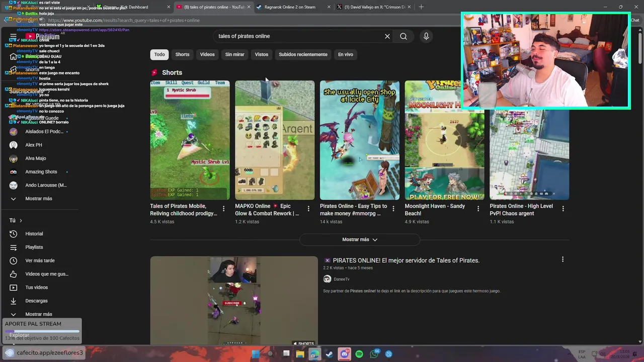644x362 pixels.
Task: Open Discord from the taskbar
Action: point(344,354)
